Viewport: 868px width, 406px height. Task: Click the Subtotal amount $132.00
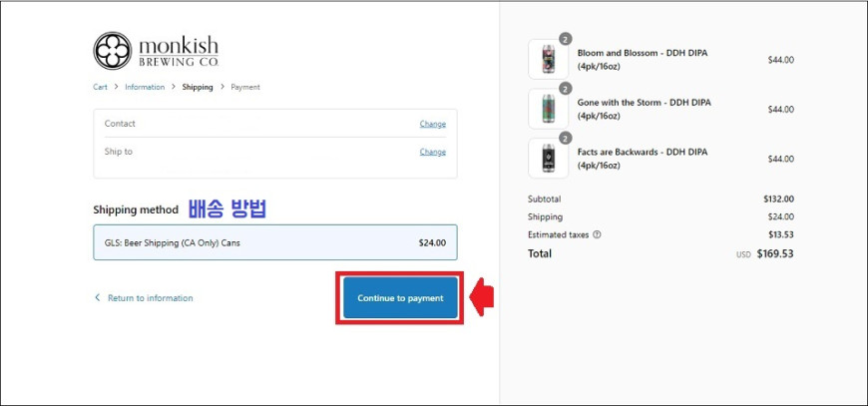778,200
